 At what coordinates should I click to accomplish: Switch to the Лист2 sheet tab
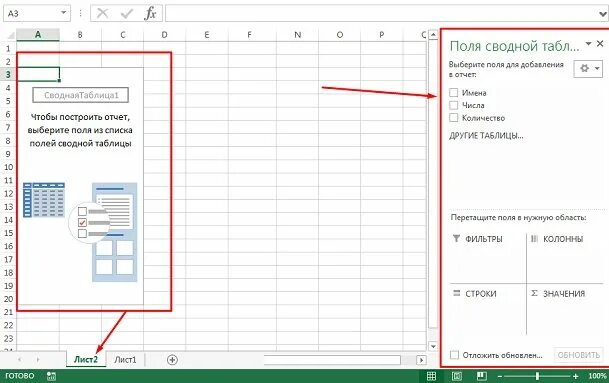pos(86,359)
